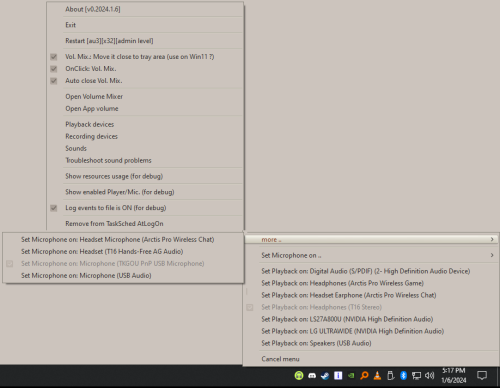Viewport: 500px width, 388px height.
Task: Toggle Log events to file option
Action: pyautogui.click(x=54, y=208)
